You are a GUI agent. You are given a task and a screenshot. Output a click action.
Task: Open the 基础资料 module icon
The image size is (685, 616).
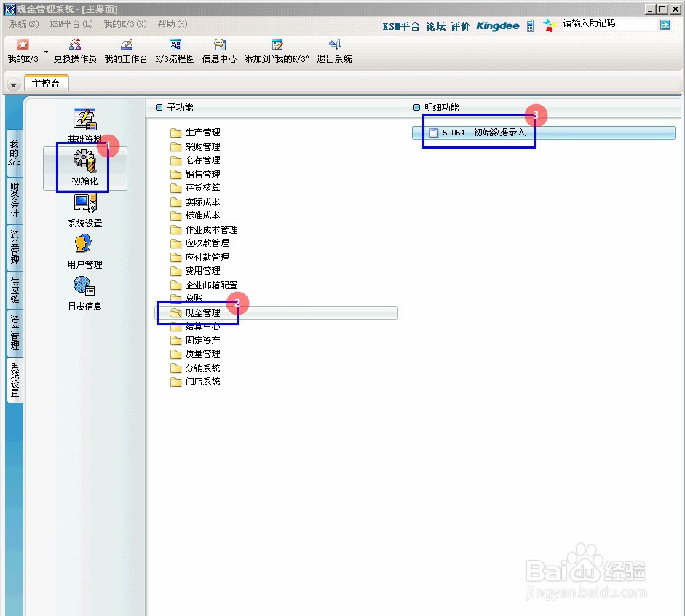point(84,119)
